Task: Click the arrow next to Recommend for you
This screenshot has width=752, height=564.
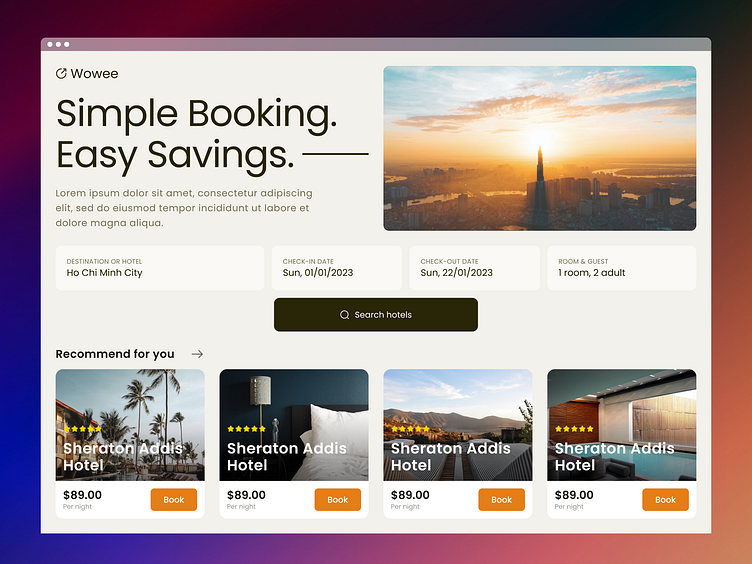Action: (197, 354)
